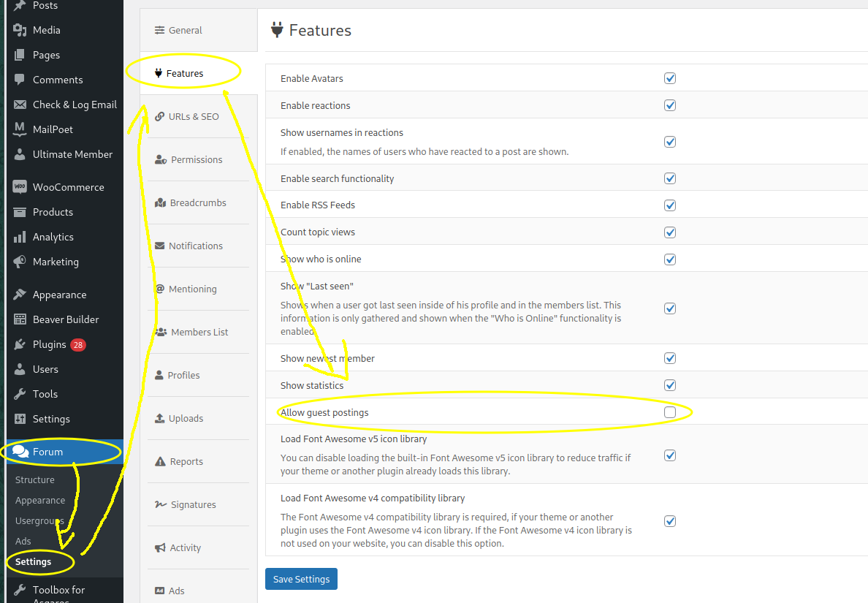Open the Ultimate Member menu item

click(72, 154)
